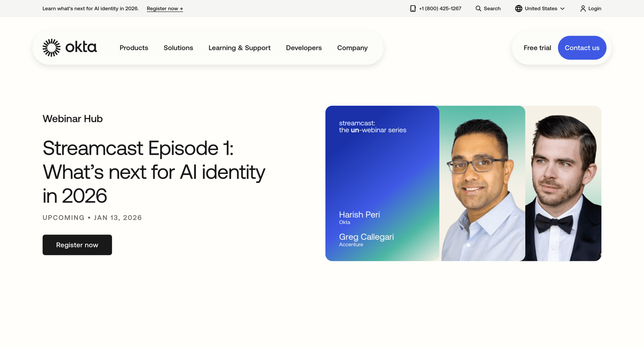
Task: Click the Harish Peri name text
Action: [359, 215]
